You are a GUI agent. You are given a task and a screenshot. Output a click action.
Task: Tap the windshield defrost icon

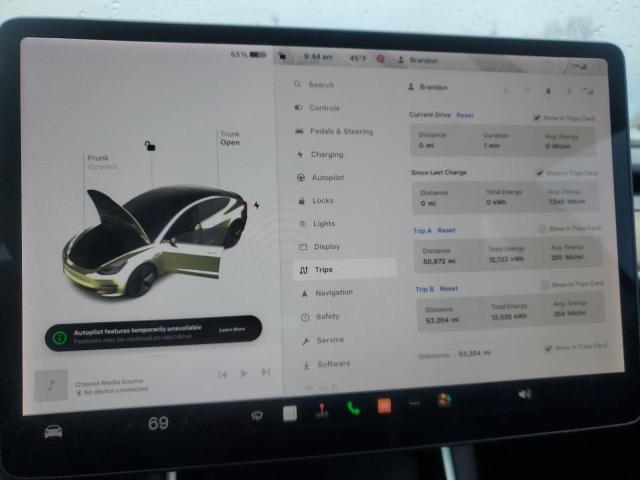tap(257, 416)
